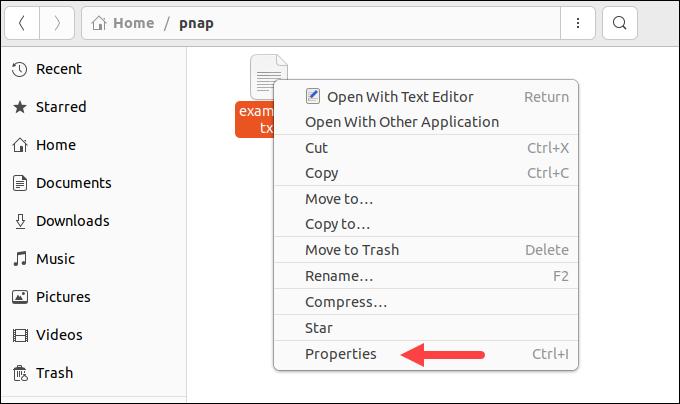
Task: Click the forward navigation arrow
Action: (55, 23)
